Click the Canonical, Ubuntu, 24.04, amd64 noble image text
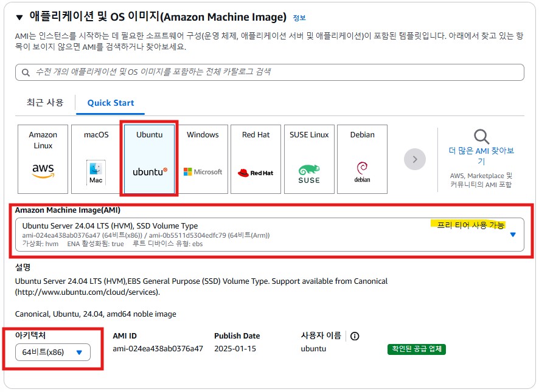This screenshot has height=392, width=539. [96, 314]
